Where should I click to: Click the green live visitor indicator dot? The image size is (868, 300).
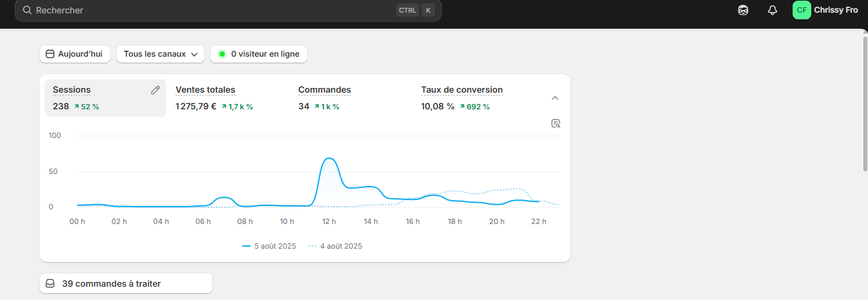tap(222, 54)
